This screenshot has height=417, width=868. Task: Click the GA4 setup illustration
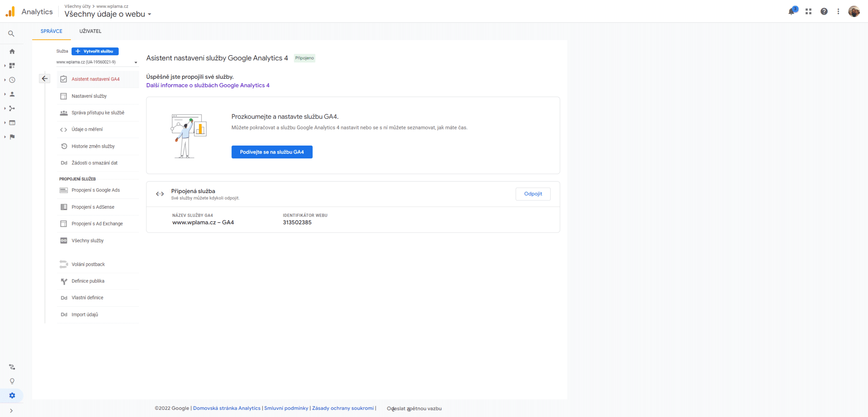tap(188, 136)
